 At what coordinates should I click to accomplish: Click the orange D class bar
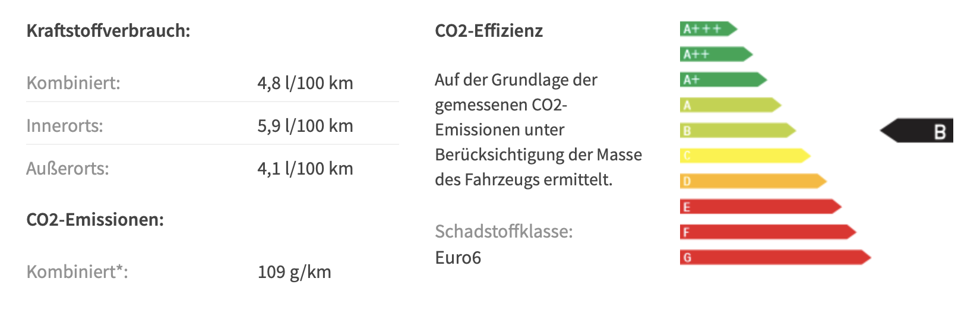point(753,181)
